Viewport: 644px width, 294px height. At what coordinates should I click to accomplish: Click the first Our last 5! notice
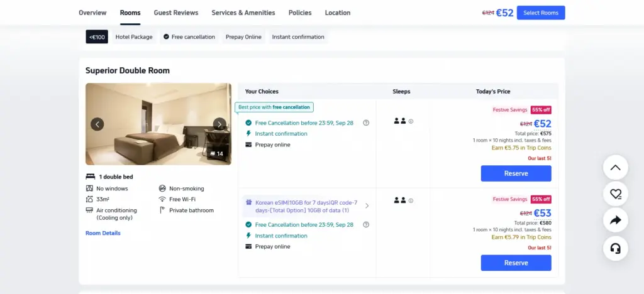point(540,158)
